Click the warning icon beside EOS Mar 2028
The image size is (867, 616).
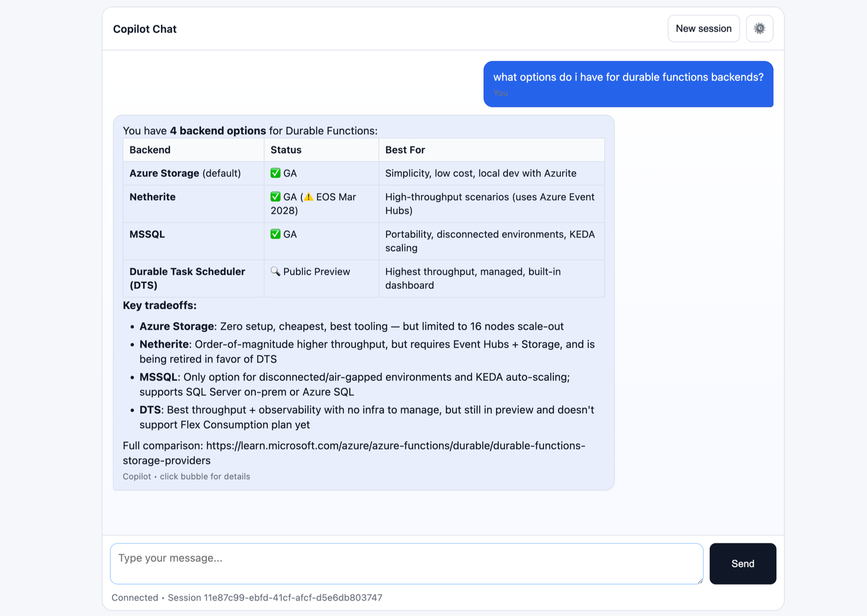309,197
